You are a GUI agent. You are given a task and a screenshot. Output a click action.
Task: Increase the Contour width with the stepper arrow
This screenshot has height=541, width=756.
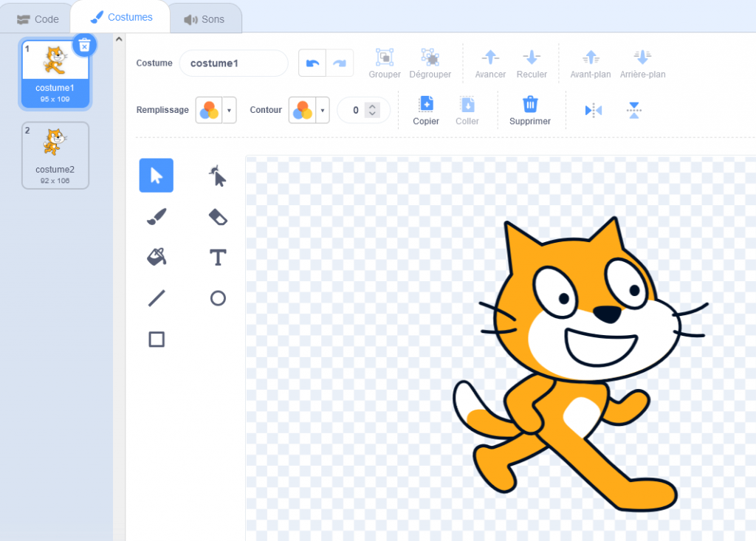[x=374, y=105]
